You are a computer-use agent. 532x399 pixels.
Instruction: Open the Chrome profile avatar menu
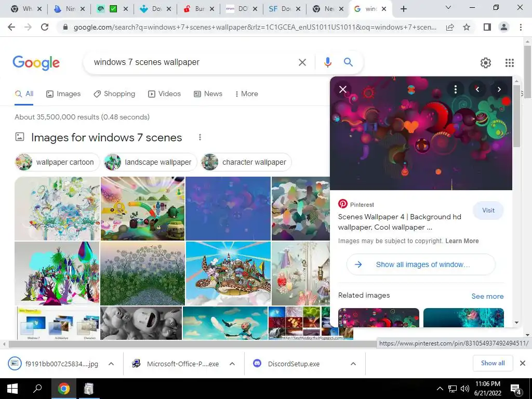504,27
